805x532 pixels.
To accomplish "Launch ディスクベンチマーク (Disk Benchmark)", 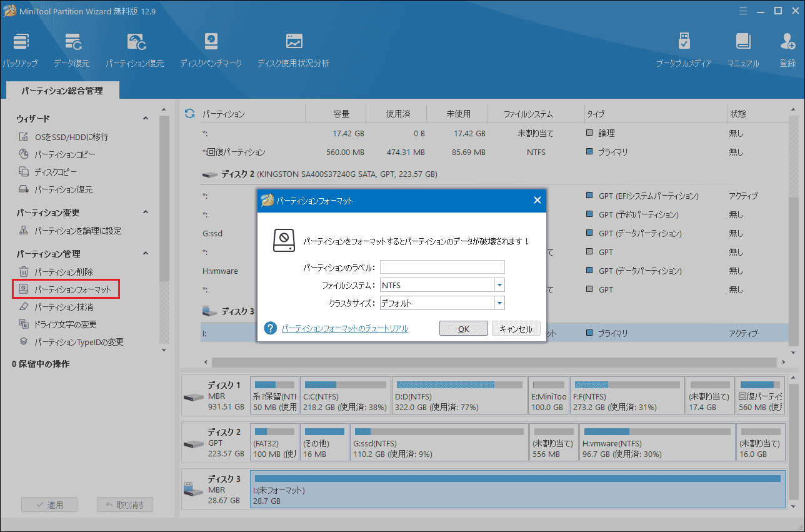I will click(211, 49).
